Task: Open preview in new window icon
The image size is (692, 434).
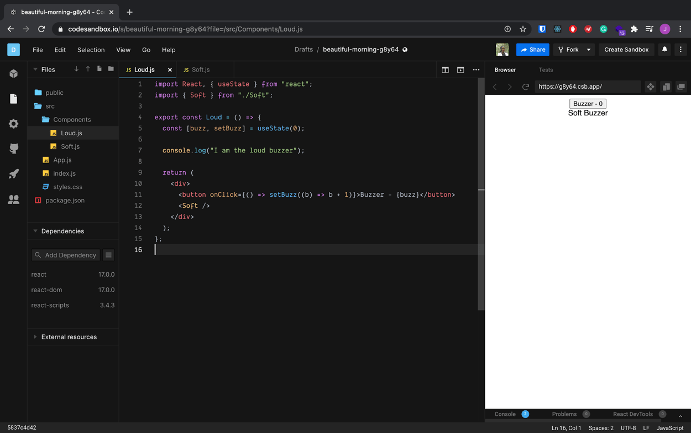Action: (x=681, y=87)
